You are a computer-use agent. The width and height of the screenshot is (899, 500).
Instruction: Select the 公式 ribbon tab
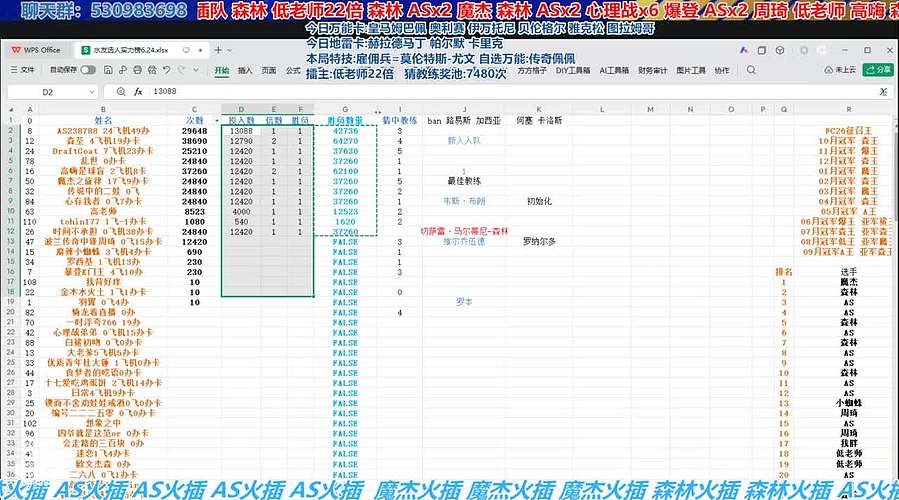[x=293, y=71]
